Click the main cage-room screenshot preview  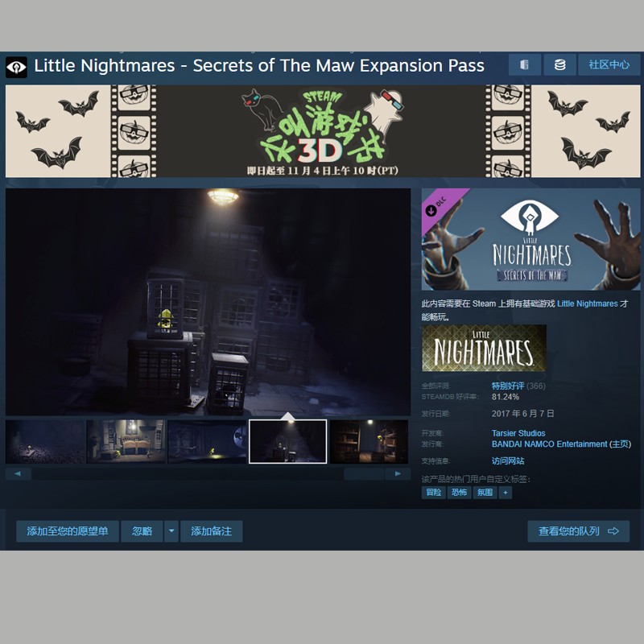pos(208,302)
